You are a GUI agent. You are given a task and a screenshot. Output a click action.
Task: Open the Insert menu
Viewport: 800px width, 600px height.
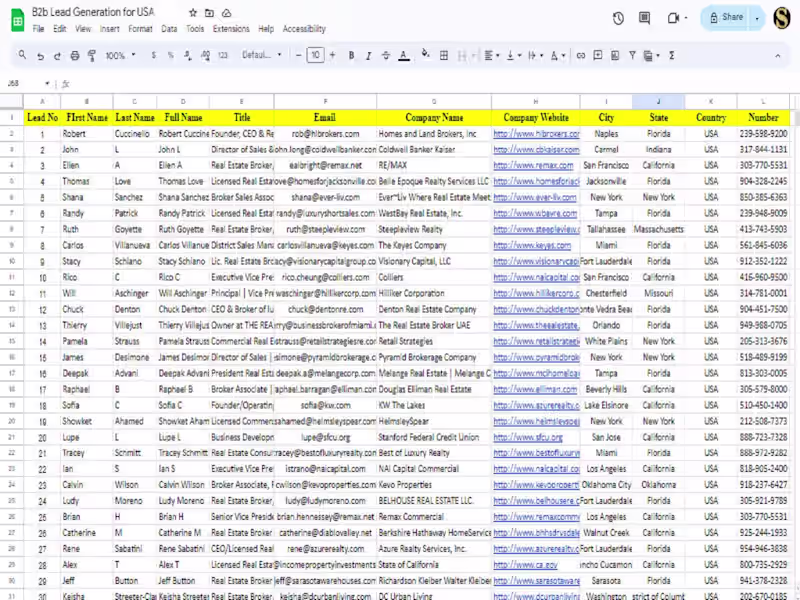point(110,29)
